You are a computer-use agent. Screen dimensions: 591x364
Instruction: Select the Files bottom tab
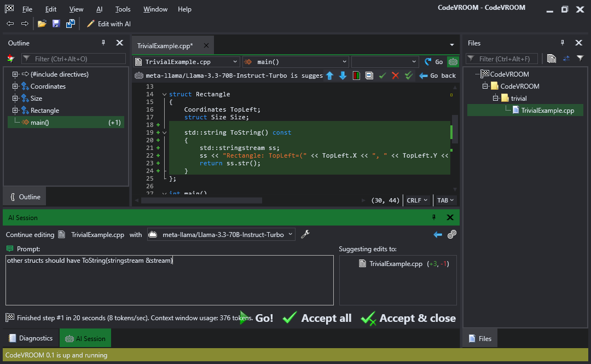click(480, 338)
